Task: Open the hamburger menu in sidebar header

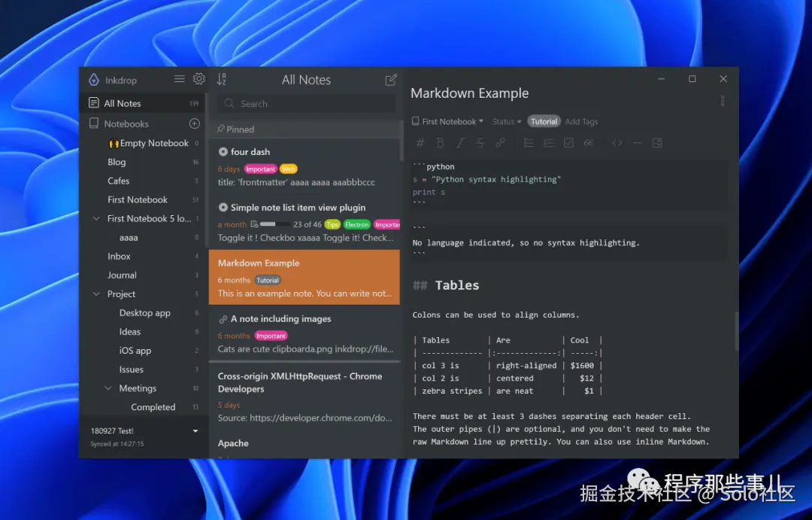Action: [179, 79]
